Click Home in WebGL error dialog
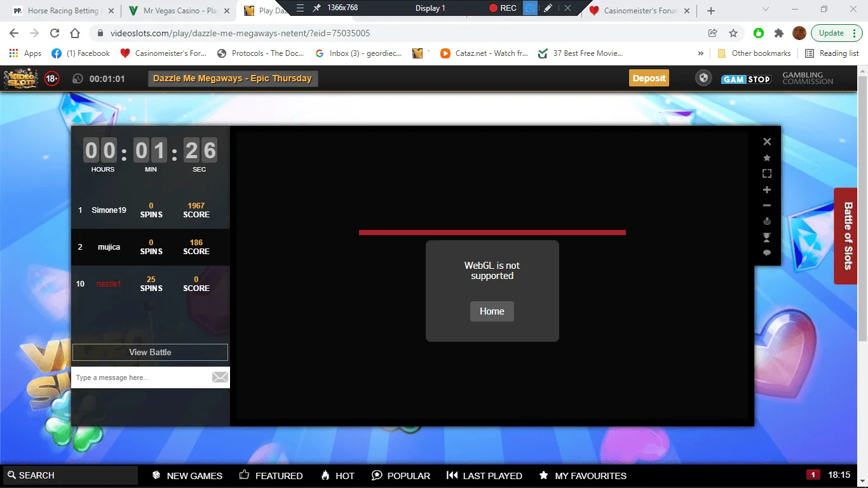Screen dimensions: 868x488 [492, 311]
